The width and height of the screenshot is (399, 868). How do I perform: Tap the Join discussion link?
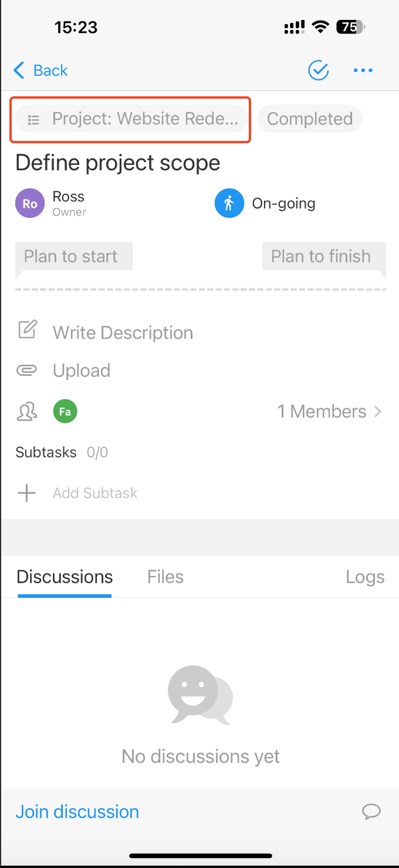tap(77, 812)
